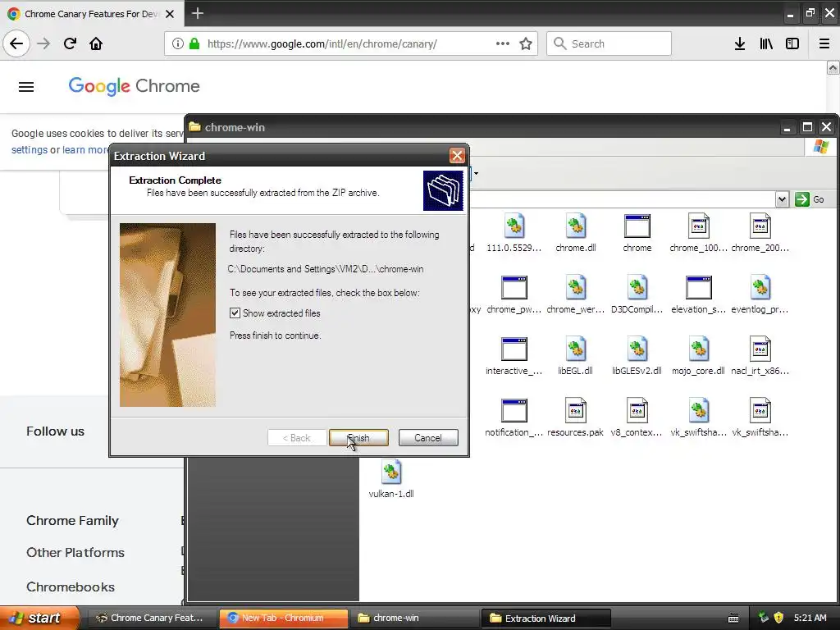Open the chrome.dll file icon
This screenshot has height=630, width=840.
[575, 226]
